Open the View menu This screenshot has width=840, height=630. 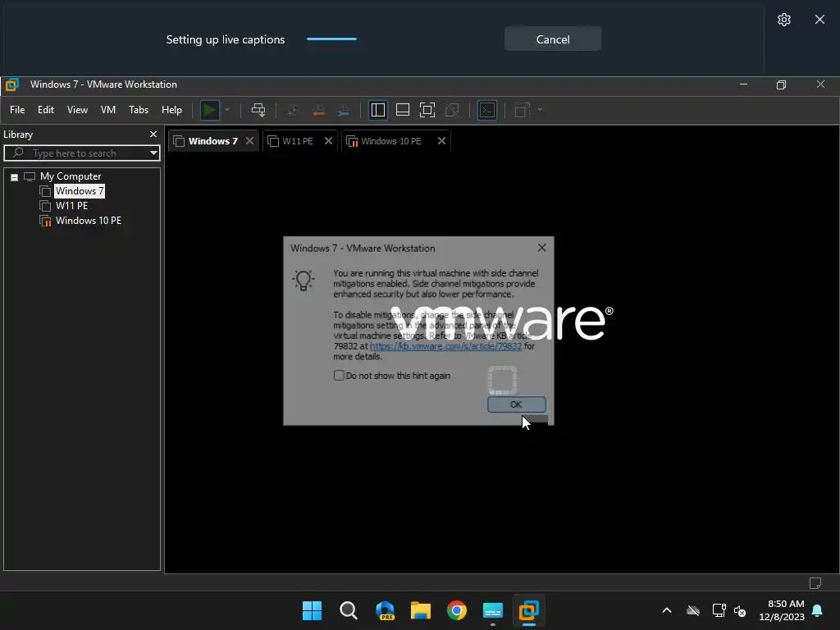pyautogui.click(x=77, y=110)
